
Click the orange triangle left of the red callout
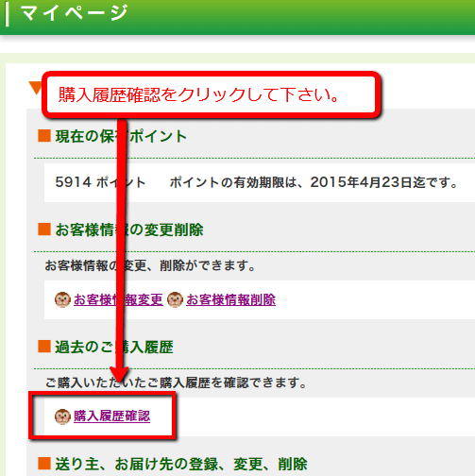[x=35, y=88]
